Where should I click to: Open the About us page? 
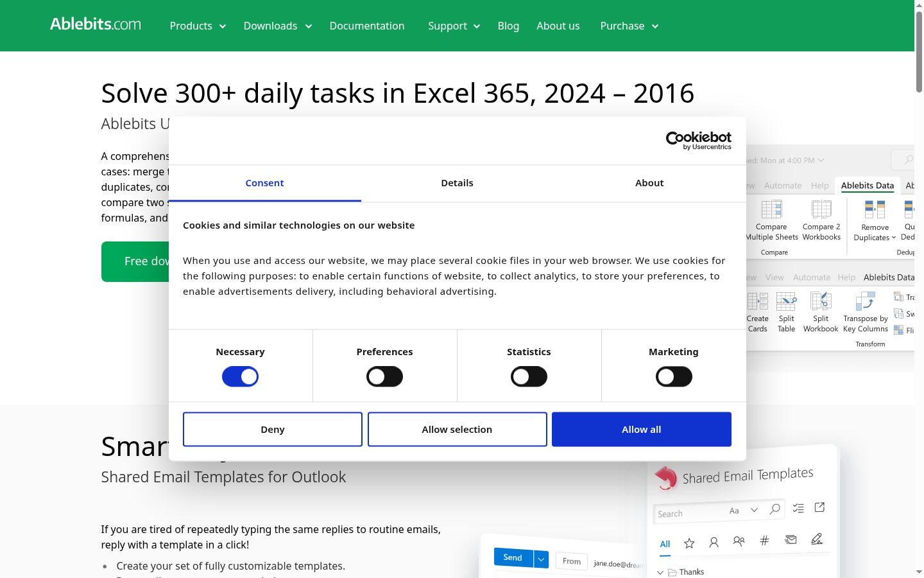(x=558, y=26)
